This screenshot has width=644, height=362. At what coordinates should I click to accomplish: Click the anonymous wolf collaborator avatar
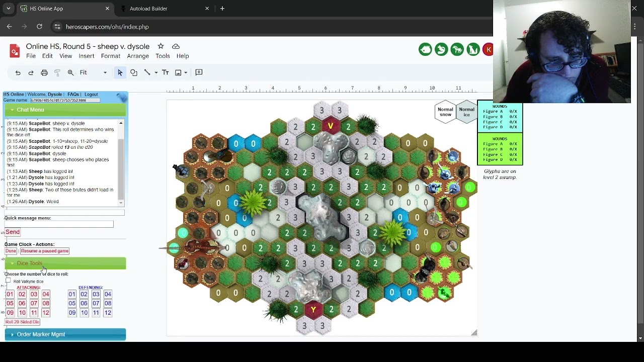tap(473, 49)
